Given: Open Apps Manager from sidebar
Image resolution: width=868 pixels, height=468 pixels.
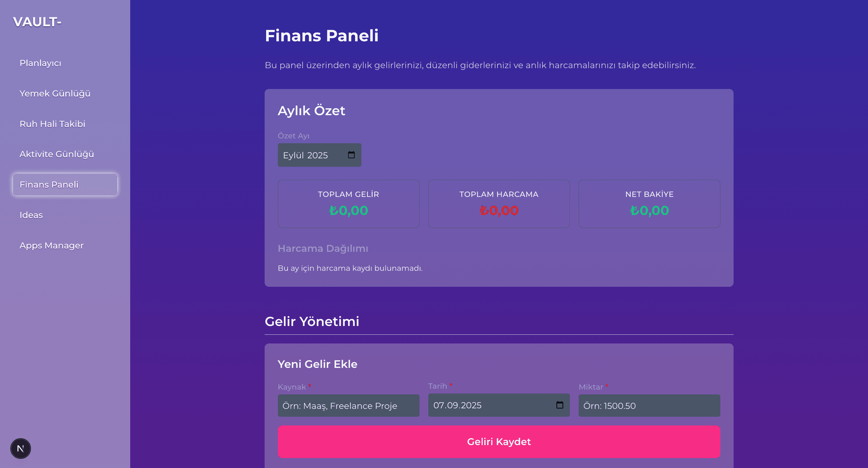Looking at the screenshot, I should (52, 245).
